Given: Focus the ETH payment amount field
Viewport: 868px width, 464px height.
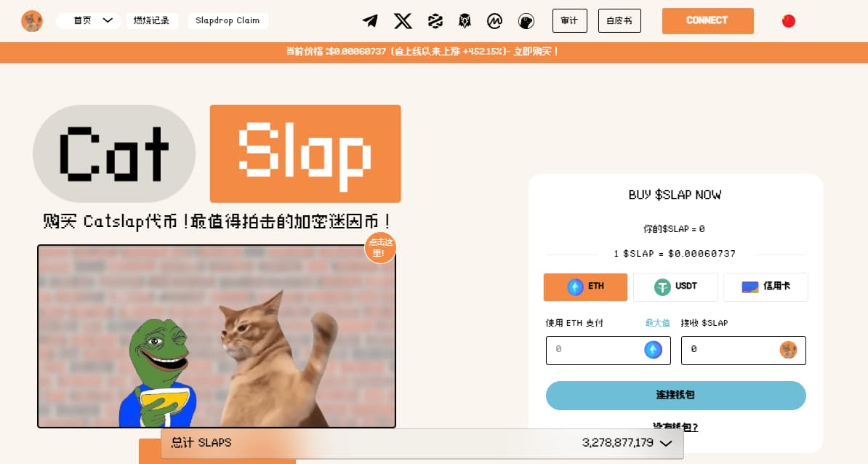Looking at the screenshot, I should [608, 350].
